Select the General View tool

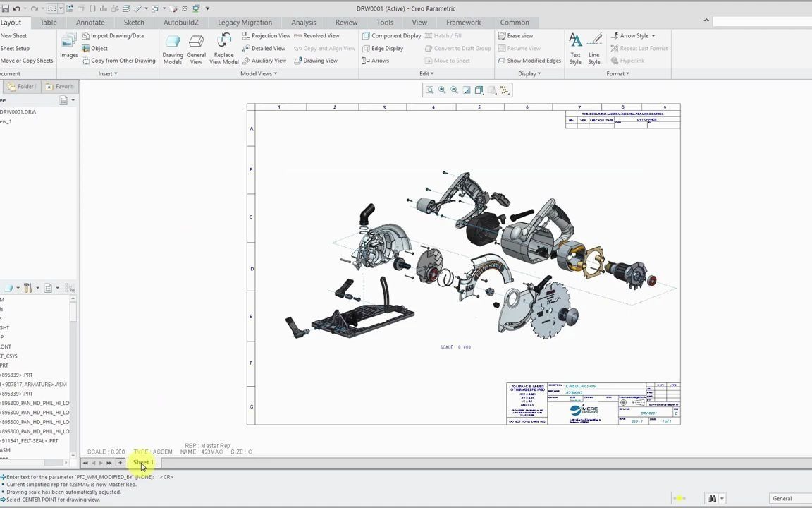196,48
